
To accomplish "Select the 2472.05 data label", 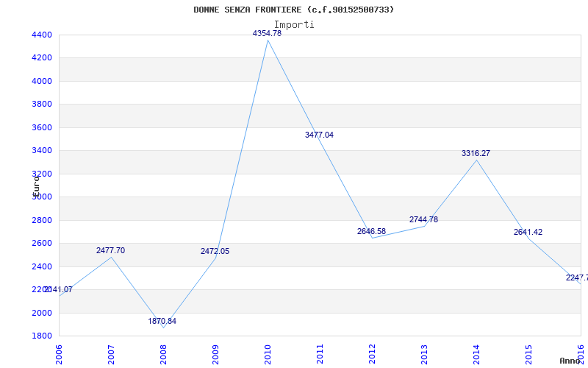I will point(215,251).
